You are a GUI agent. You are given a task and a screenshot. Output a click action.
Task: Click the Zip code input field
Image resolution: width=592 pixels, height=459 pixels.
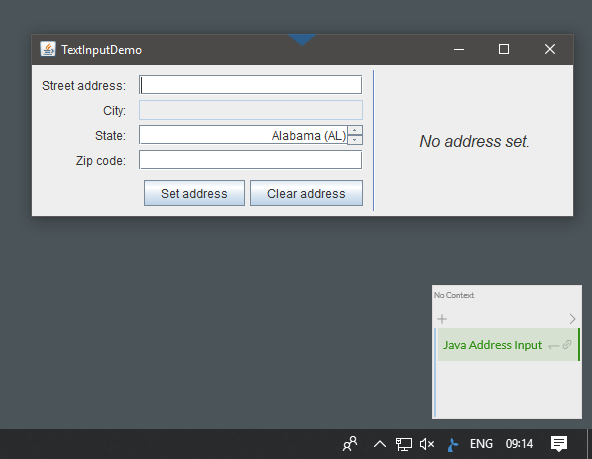[x=251, y=160]
